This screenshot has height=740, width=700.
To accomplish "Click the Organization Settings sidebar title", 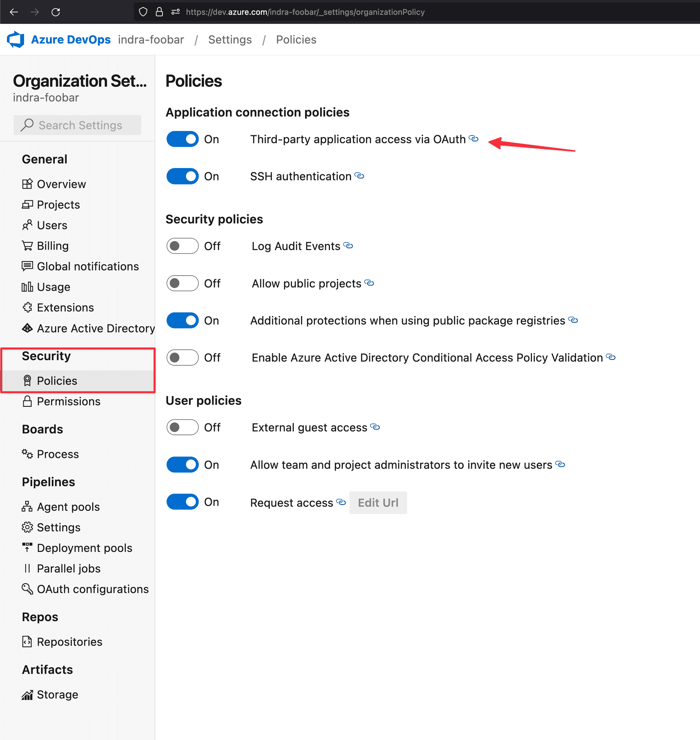I will point(79,81).
